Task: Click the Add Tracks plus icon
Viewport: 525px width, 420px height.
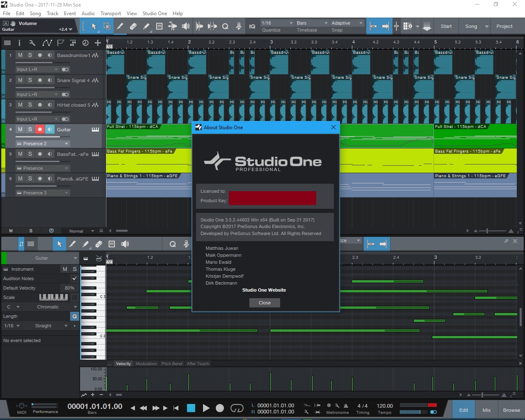Action: (98, 43)
